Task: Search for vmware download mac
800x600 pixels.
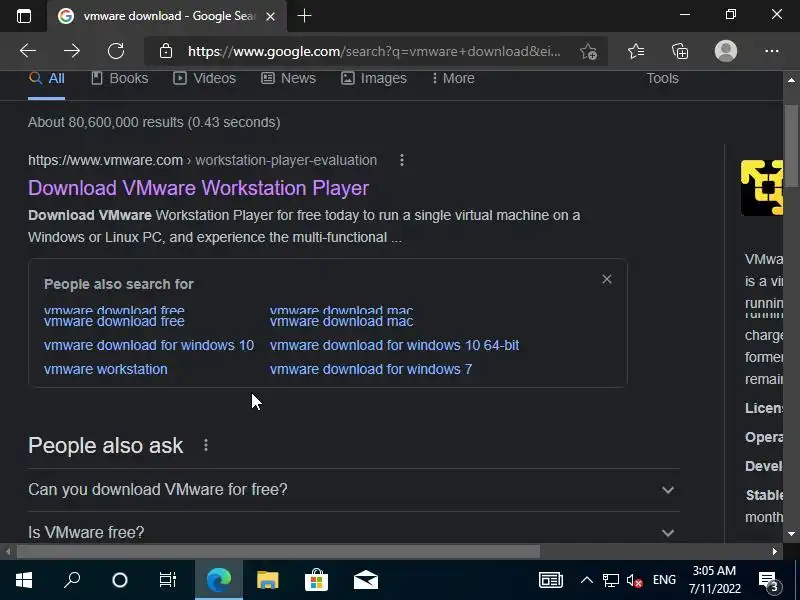Action: pyautogui.click(x=341, y=320)
